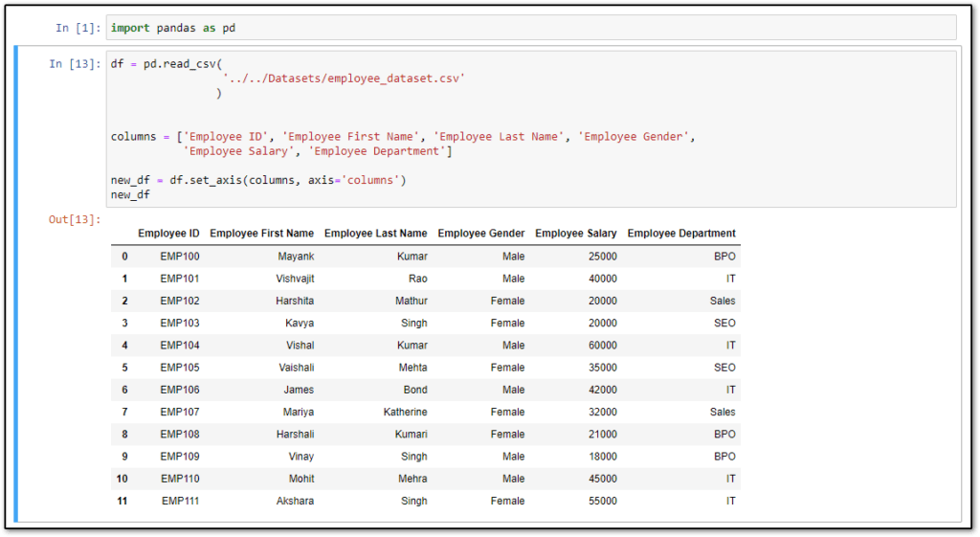Click first name Harshita
Image resolution: width=980 pixels, height=537 pixels.
pyautogui.click(x=295, y=301)
